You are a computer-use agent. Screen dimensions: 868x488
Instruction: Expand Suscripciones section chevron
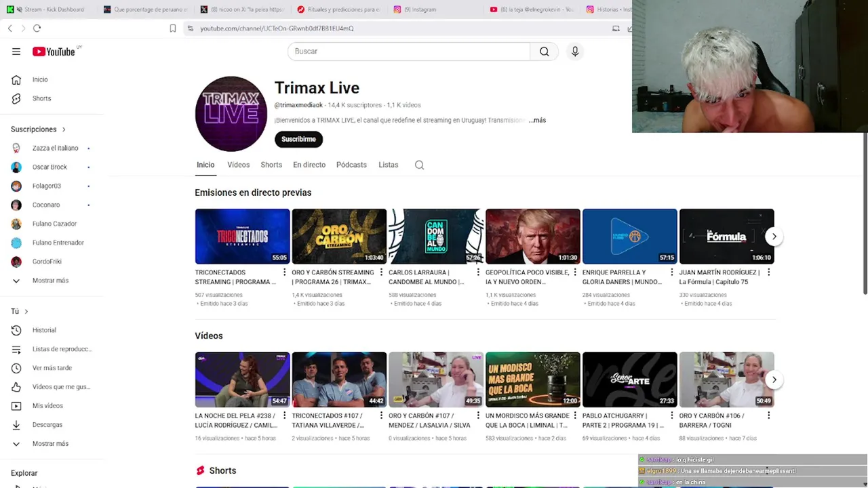64,129
